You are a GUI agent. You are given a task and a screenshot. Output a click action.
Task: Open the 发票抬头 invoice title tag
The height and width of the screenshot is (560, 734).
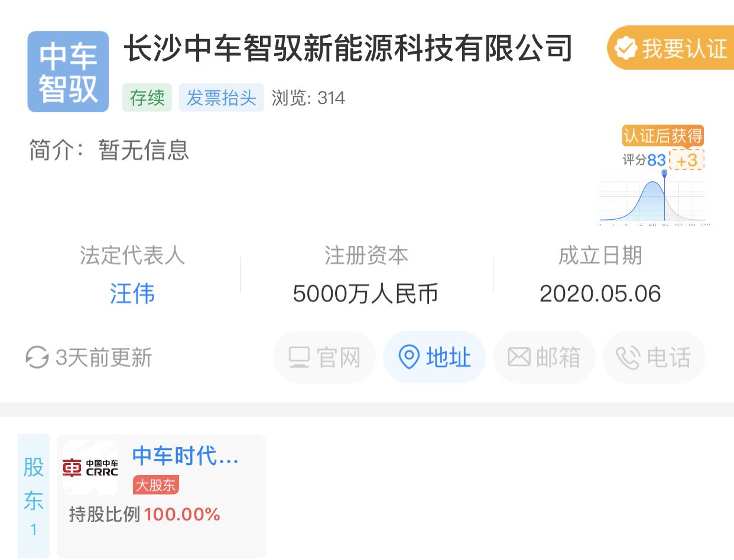222,97
